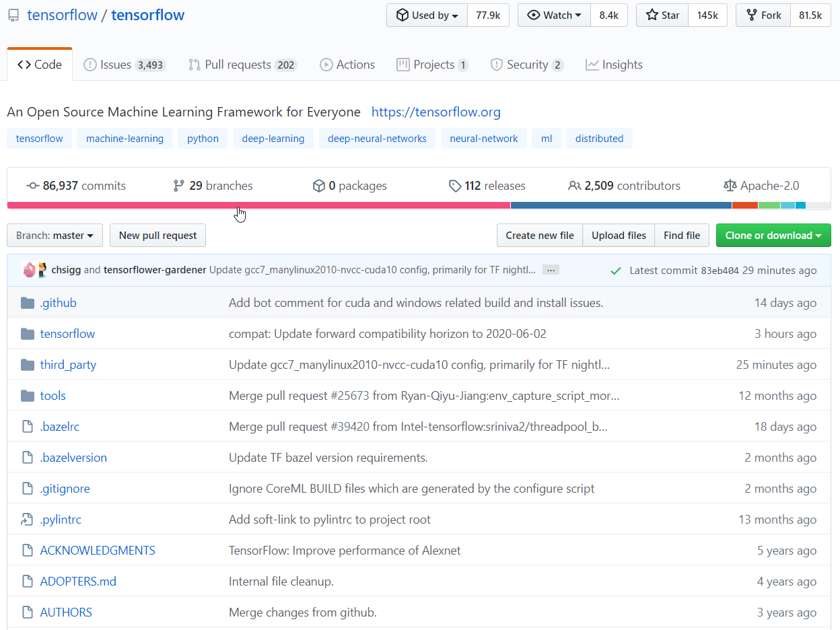Image resolution: width=840 pixels, height=630 pixels.
Task: Switch to the Issues tab
Action: [x=125, y=65]
